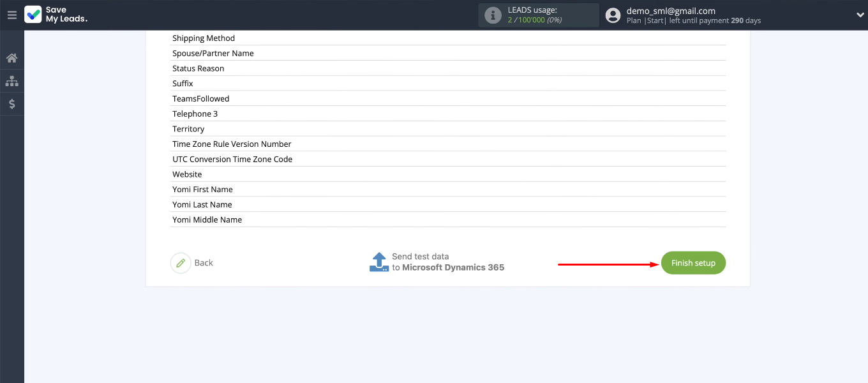Click the Finish setup button
Screen dimensions: 868x383
693,263
